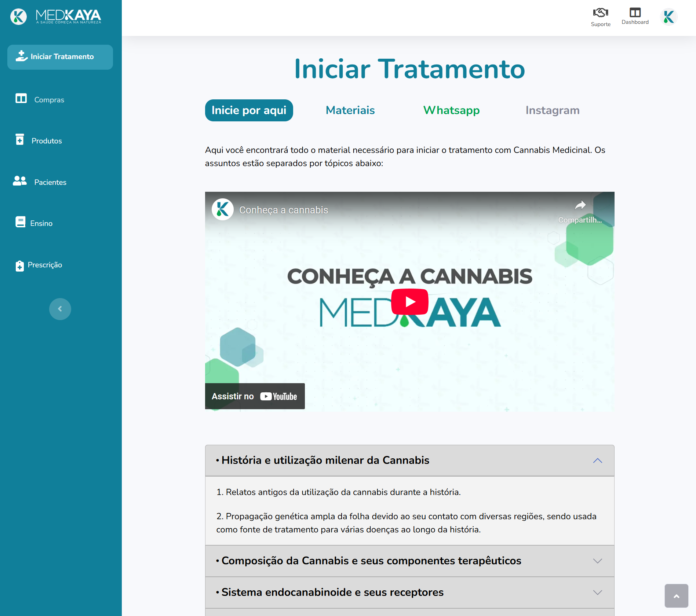696x616 pixels.
Task: Open the Pacientes section
Action: pyautogui.click(x=50, y=182)
